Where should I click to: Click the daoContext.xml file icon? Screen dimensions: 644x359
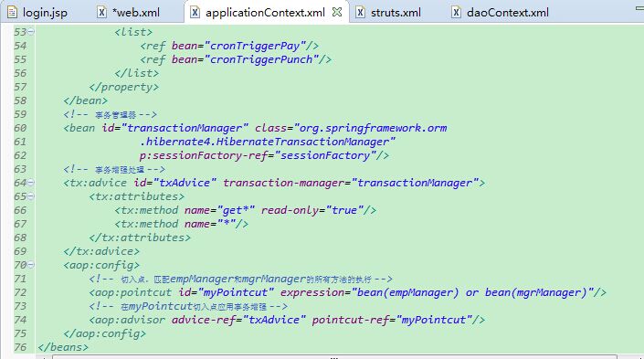tap(456, 12)
